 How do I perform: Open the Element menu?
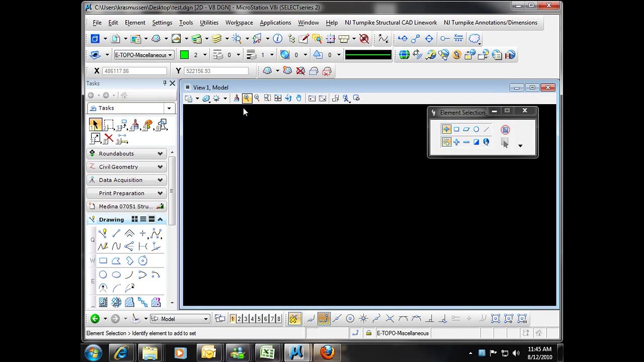pyautogui.click(x=135, y=23)
